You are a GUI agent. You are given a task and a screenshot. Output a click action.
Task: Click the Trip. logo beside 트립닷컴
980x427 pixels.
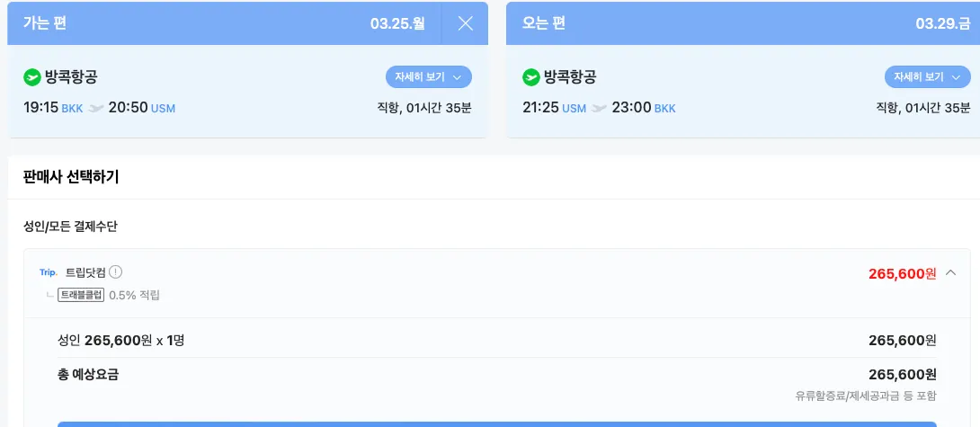[x=49, y=272]
